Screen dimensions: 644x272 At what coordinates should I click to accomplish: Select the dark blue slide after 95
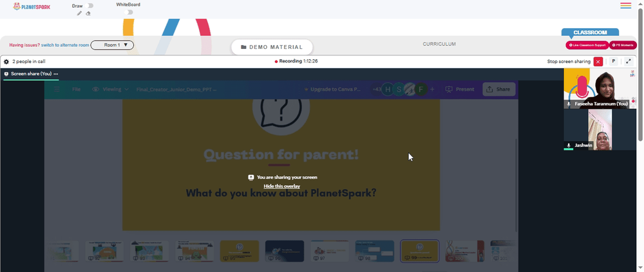coord(285,251)
